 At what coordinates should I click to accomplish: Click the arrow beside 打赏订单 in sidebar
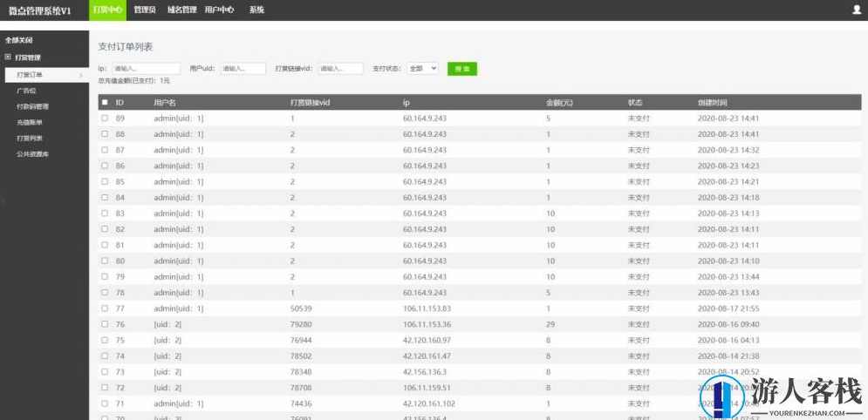coord(81,75)
